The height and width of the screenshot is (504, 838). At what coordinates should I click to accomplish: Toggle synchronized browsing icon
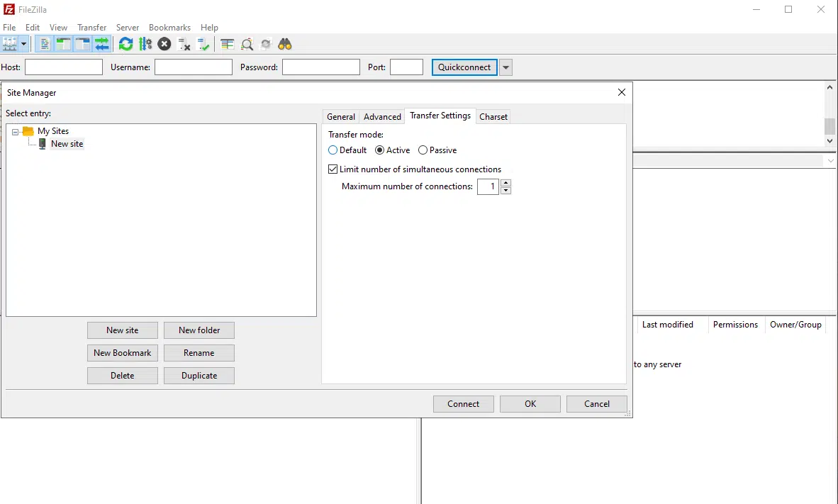(x=266, y=44)
